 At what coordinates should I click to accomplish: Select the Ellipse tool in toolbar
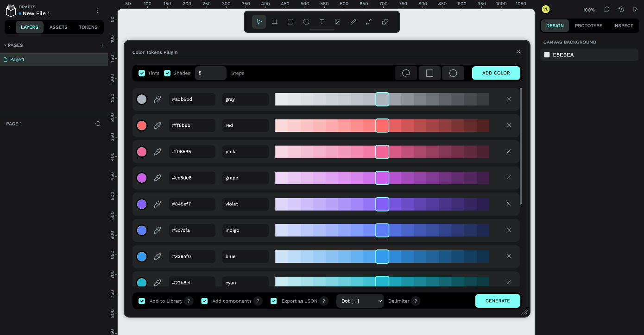tap(306, 22)
